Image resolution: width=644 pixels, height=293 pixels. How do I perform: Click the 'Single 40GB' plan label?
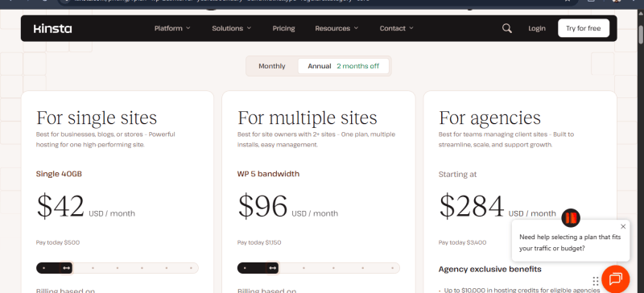pyautogui.click(x=59, y=174)
